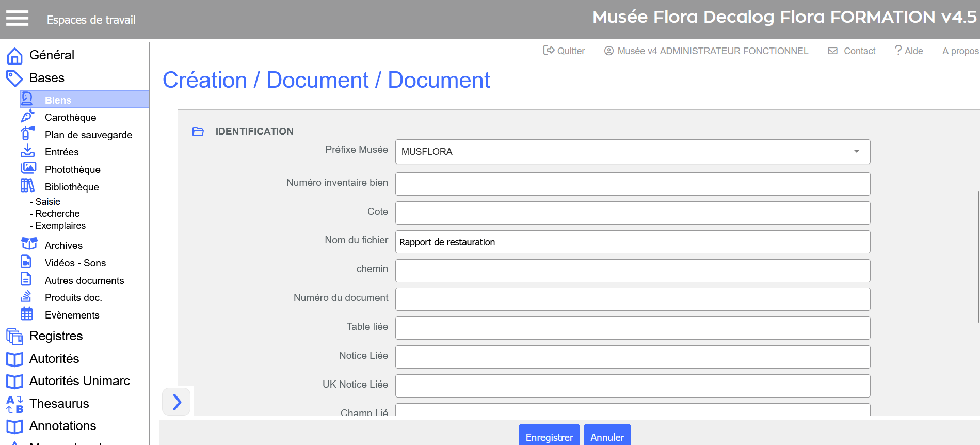The height and width of the screenshot is (445, 980).
Task: Click the Nom du fichier field
Action: click(632, 242)
